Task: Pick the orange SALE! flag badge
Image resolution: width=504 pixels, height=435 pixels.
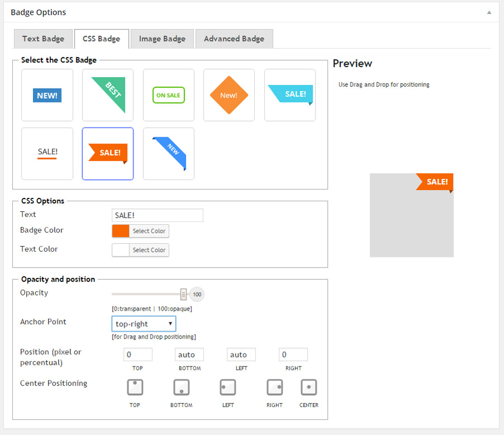Action: 108,154
